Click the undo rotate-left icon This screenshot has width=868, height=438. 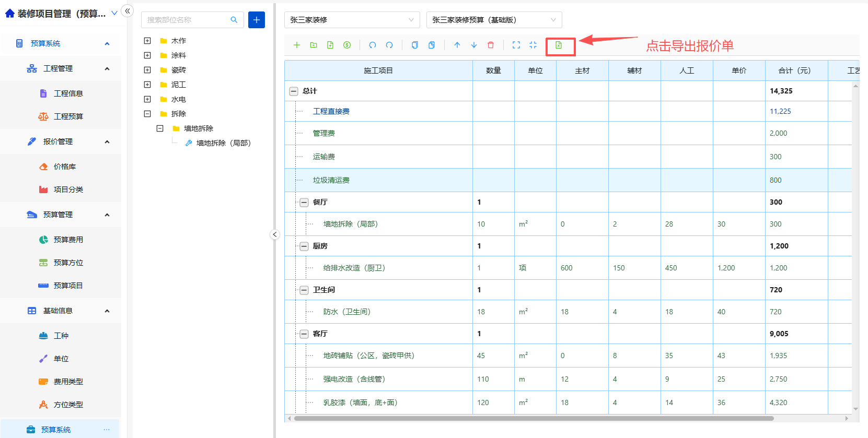373,45
